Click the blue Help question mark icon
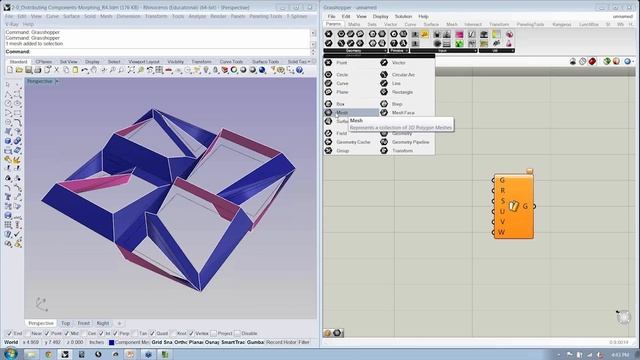The width and height of the screenshot is (640, 360). [x=300, y=70]
